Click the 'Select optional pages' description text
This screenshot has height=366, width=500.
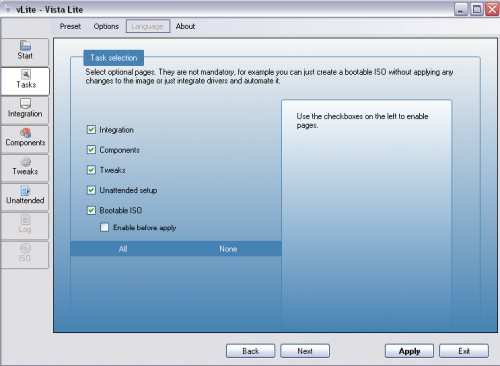pyautogui.click(x=269, y=76)
